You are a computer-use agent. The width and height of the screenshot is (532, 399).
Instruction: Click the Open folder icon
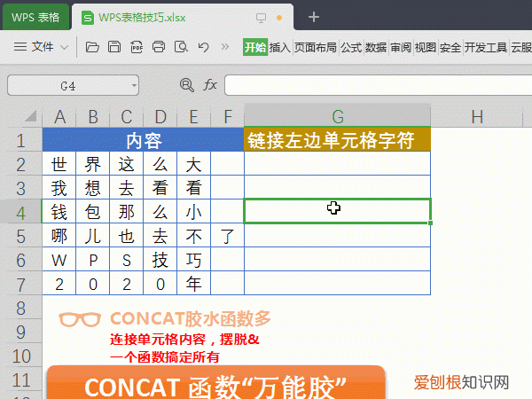click(92, 47)
